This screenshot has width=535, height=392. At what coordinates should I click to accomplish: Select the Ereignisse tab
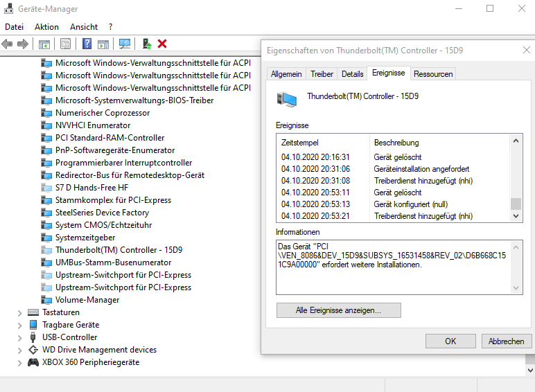(389, 73)
